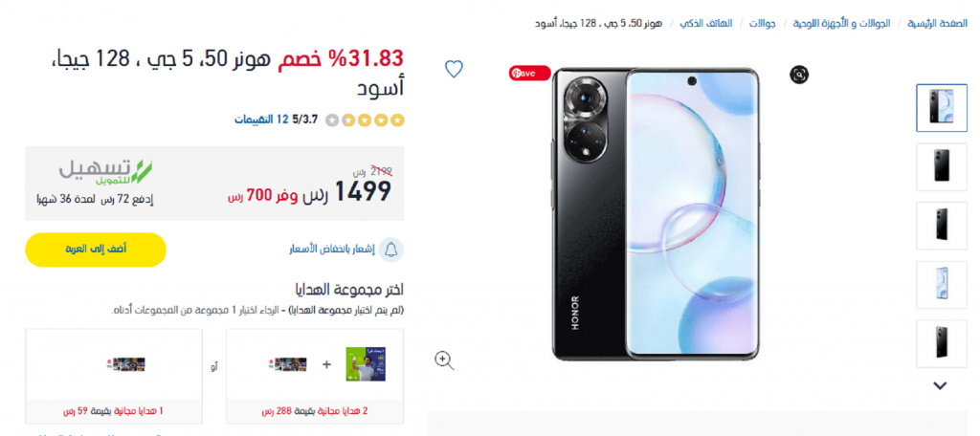Click the green gift card image in bundle

point(365,364)
